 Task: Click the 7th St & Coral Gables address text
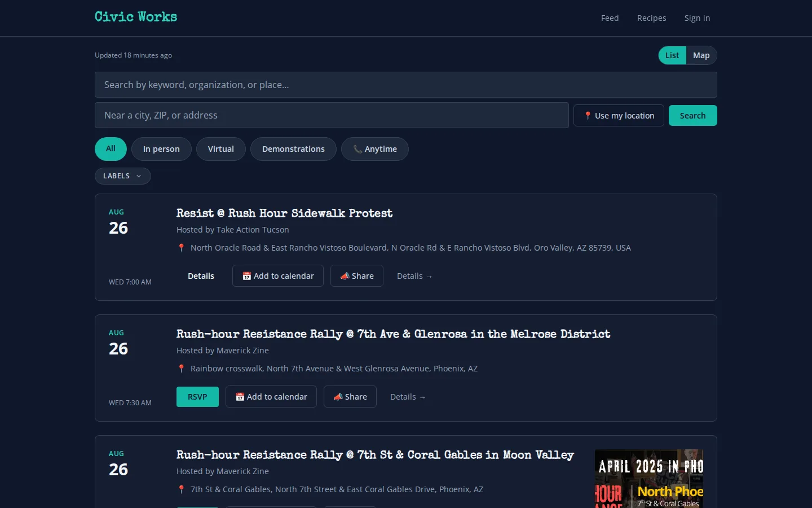pos(337,489)
